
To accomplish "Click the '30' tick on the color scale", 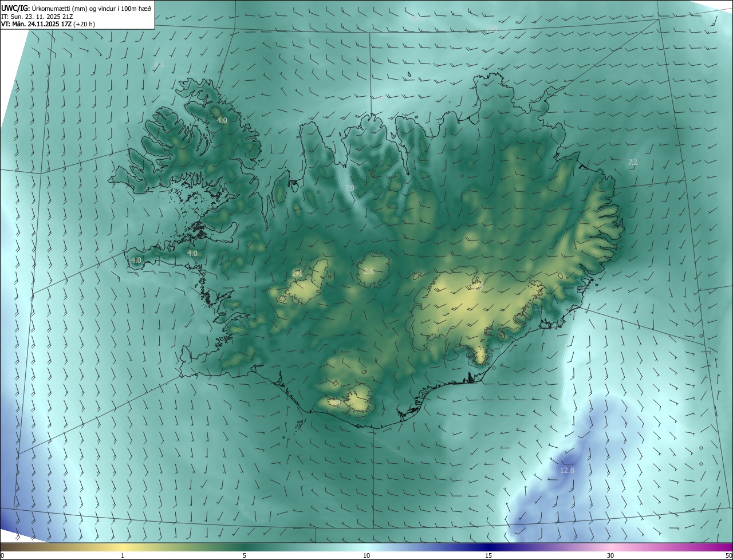I will [610, 555].
